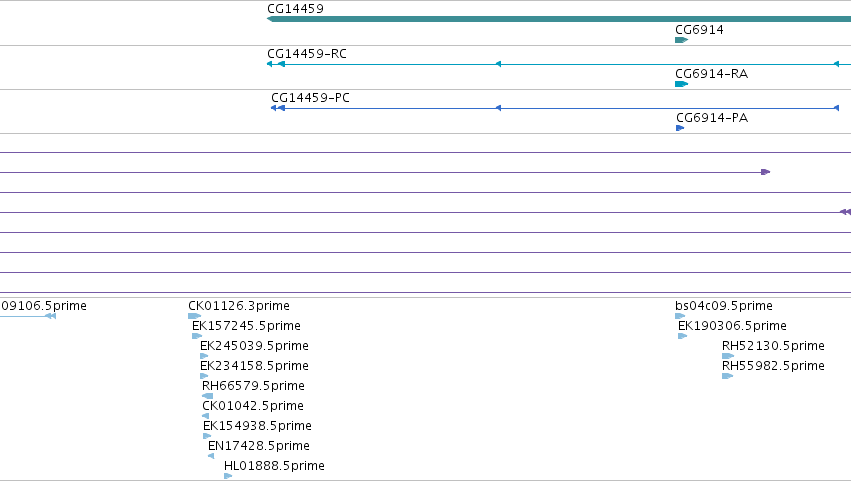Click the purple right-pointing arrow feature end

(765, 172)
